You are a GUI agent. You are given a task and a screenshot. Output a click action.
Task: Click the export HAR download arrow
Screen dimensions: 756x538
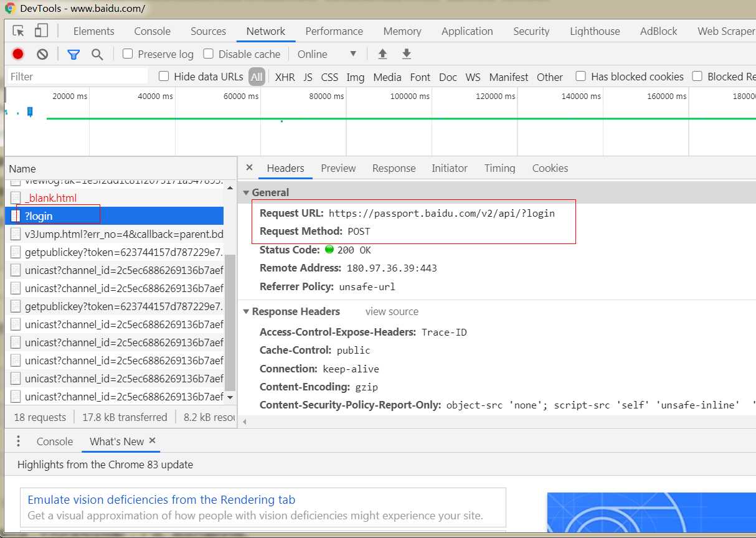click(x=407, y=54)
